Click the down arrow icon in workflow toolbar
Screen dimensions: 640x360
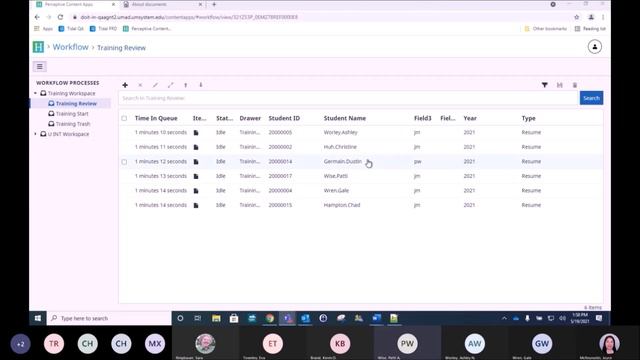point(201,85)
